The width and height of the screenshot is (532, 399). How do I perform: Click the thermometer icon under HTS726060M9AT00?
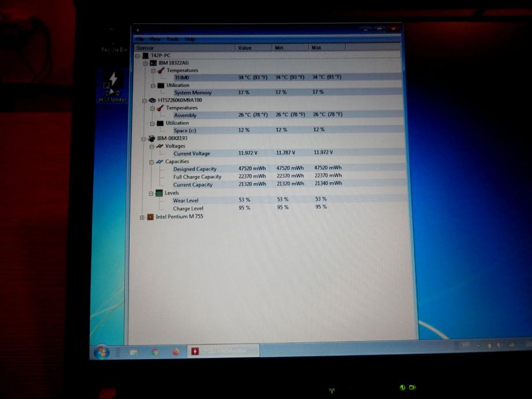(x=160, y=108)
